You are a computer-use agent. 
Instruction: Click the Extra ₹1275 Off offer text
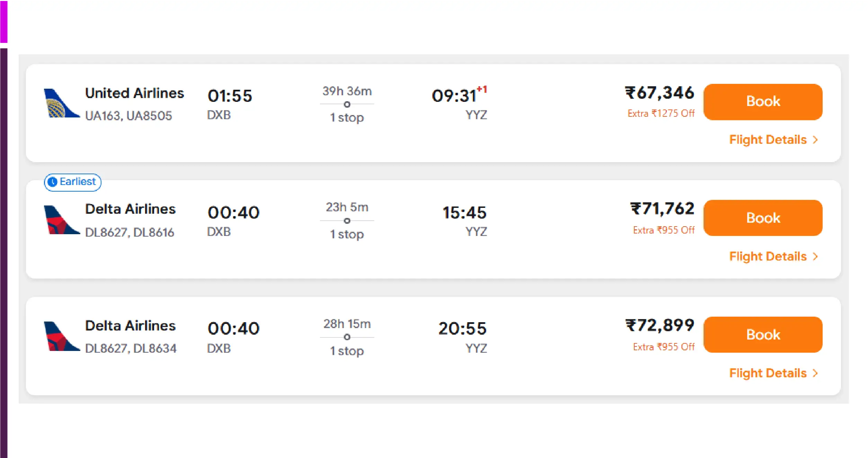pos(661,113)
